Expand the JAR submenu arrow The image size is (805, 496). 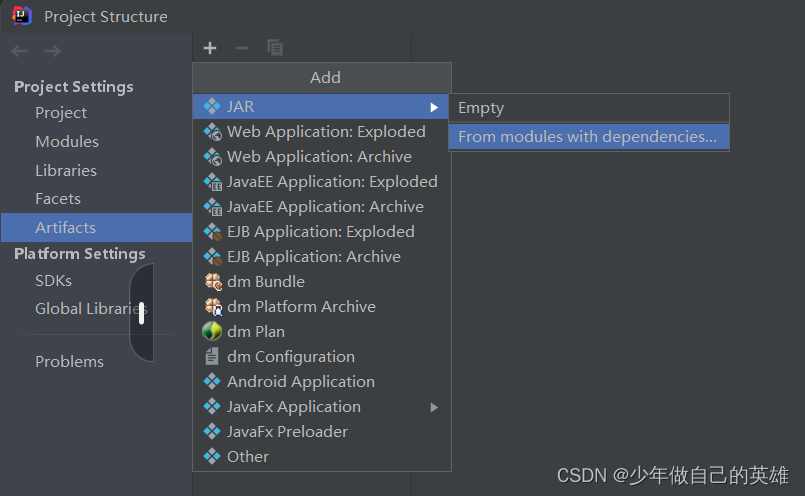click(434, 107)
